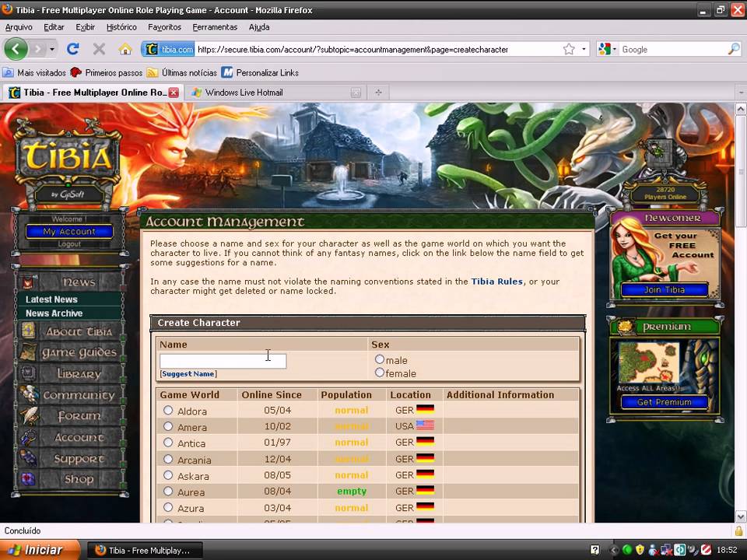Open the Arquivo menu
The height and width of the screenshot is (560, 747).
pyautogui.click(x=19, y=27)
